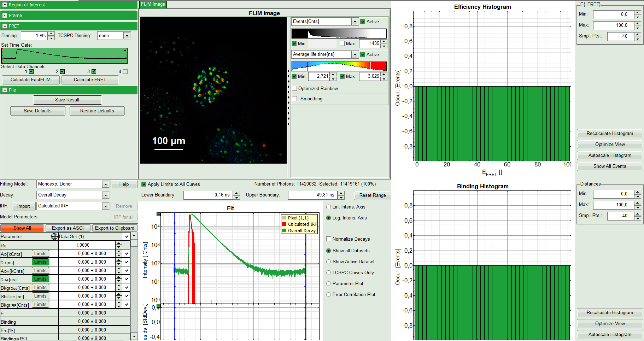
Task: Open the Fitting Model dropdown
Action: click(x=105, y=184)
